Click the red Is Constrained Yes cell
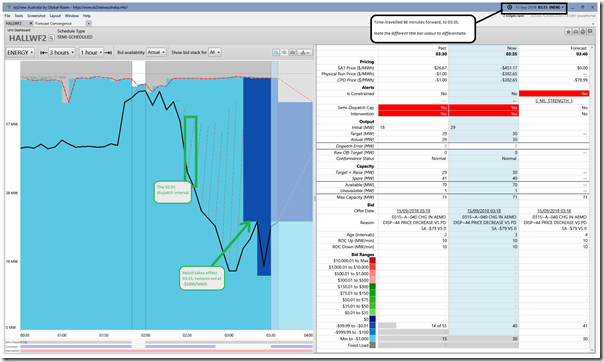The height and width of the screenshot is (362, 604). [x=554, y=94]
